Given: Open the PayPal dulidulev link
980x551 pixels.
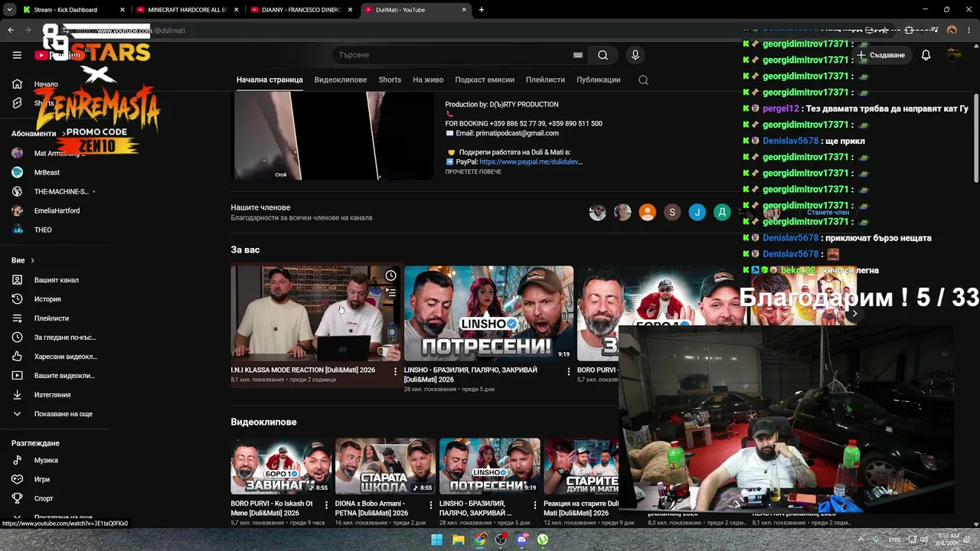Looking at the screenshot, I should tap(531, 162).
